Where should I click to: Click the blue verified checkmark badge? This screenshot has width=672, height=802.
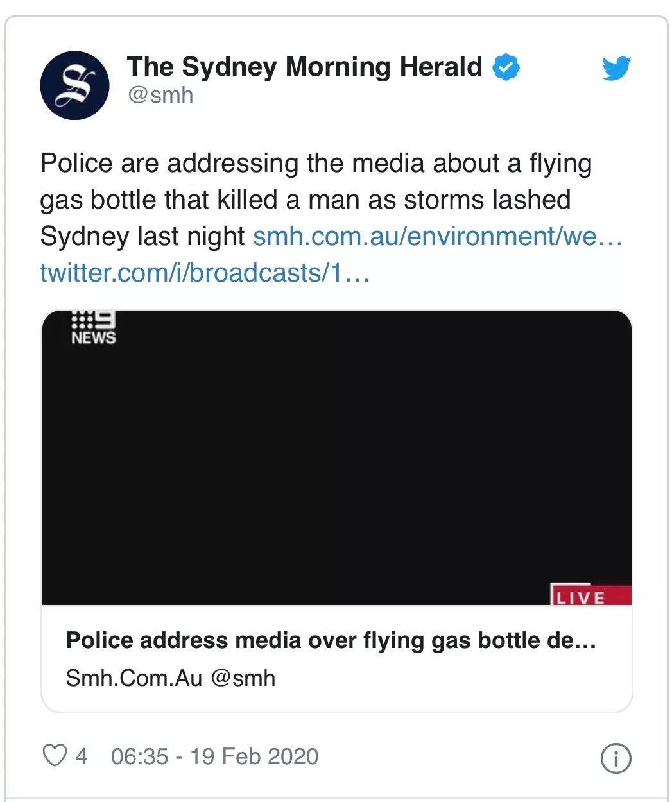click(506, 67)
